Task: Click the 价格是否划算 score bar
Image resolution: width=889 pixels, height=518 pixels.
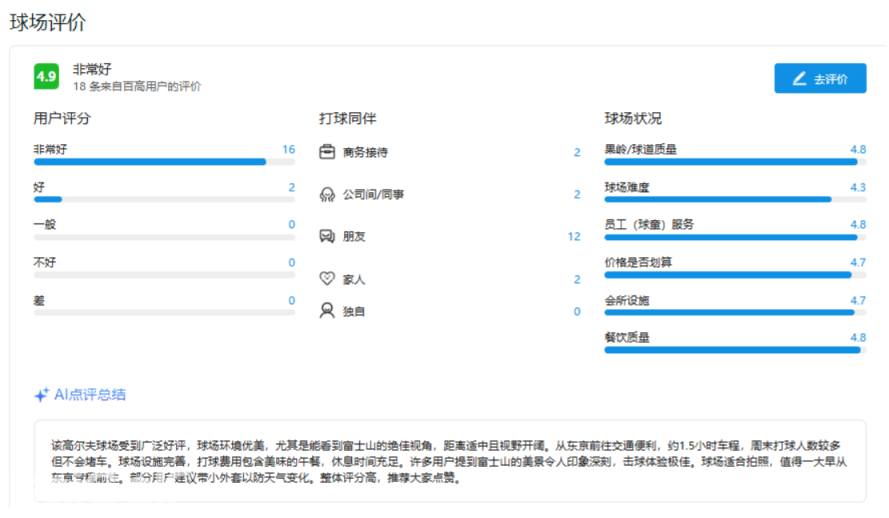Action: (735, 275)
